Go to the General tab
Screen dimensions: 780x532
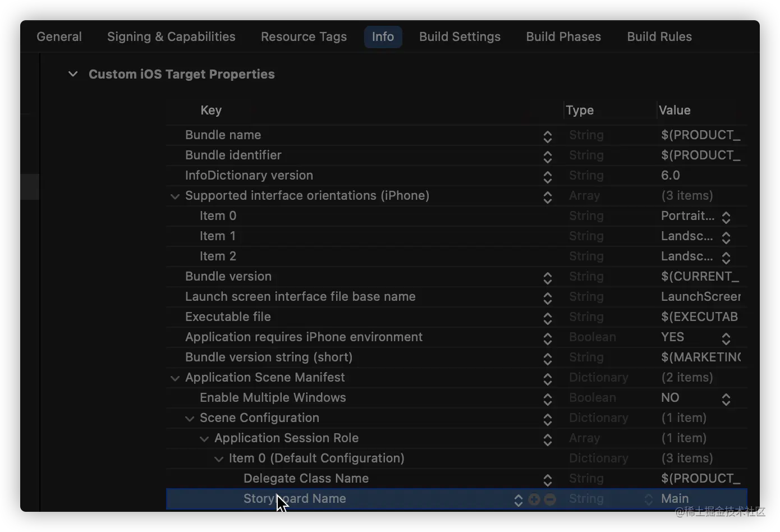(59, 37)
